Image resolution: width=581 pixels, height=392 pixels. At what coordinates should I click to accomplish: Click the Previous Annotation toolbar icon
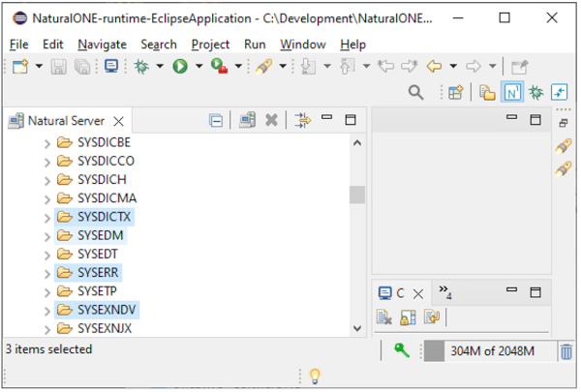point(348,67)
